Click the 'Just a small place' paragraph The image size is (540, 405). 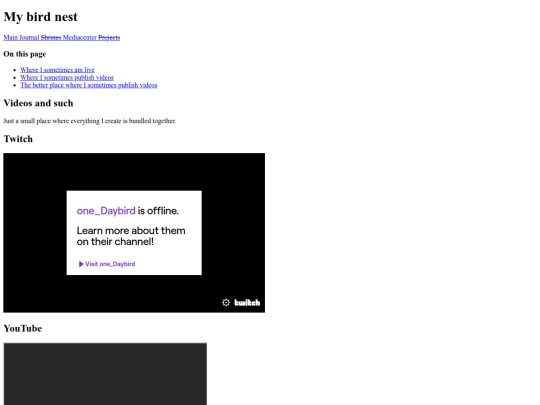pyautogui.click(x=90, y=121)
